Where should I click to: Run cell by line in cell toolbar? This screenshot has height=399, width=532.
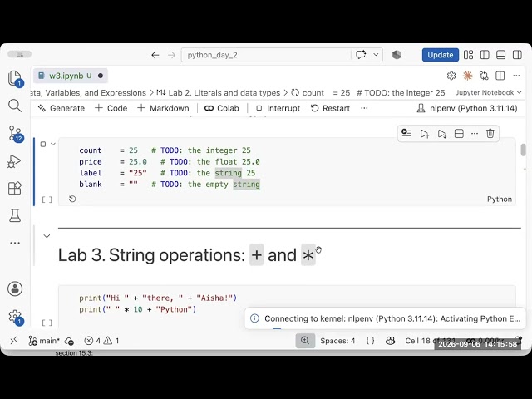(406, 133)
